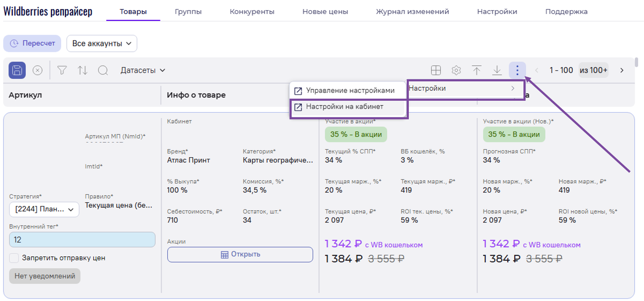Expand the Стратегия [2244] dropdown
The image size is (644, 301).
point(44,209)
